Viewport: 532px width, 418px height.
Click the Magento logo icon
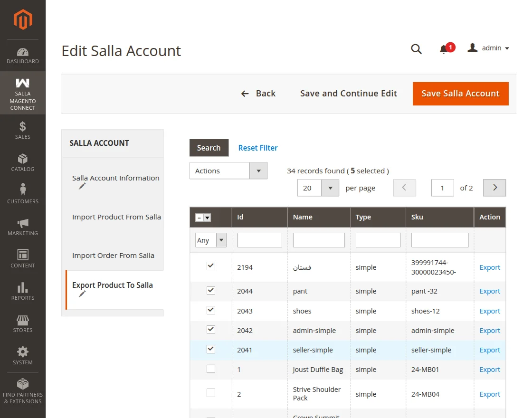(x=23, y=19)
